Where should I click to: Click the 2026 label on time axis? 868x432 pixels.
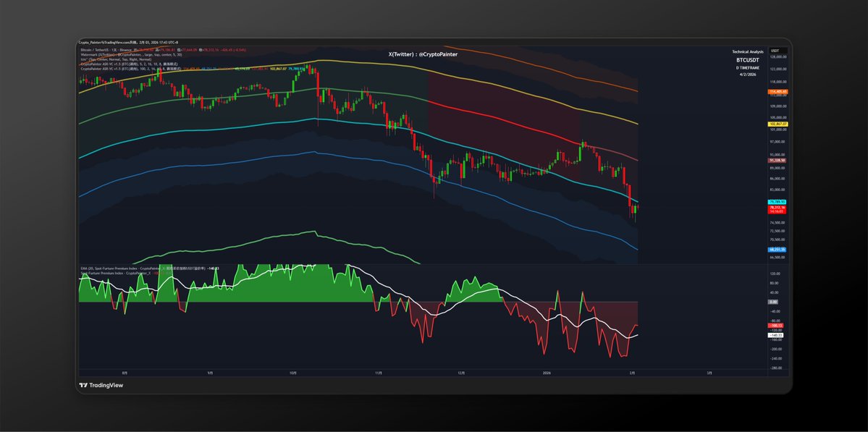point(547,372)
